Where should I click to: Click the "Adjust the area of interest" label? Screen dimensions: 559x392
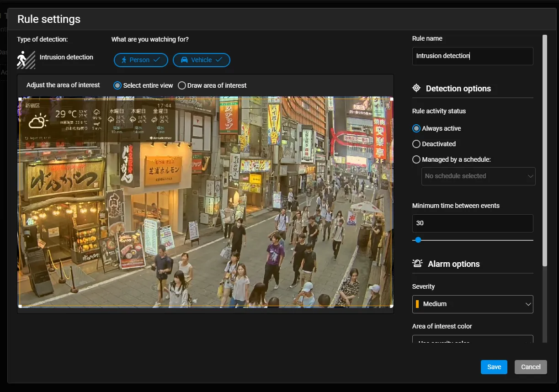[63, 85]
